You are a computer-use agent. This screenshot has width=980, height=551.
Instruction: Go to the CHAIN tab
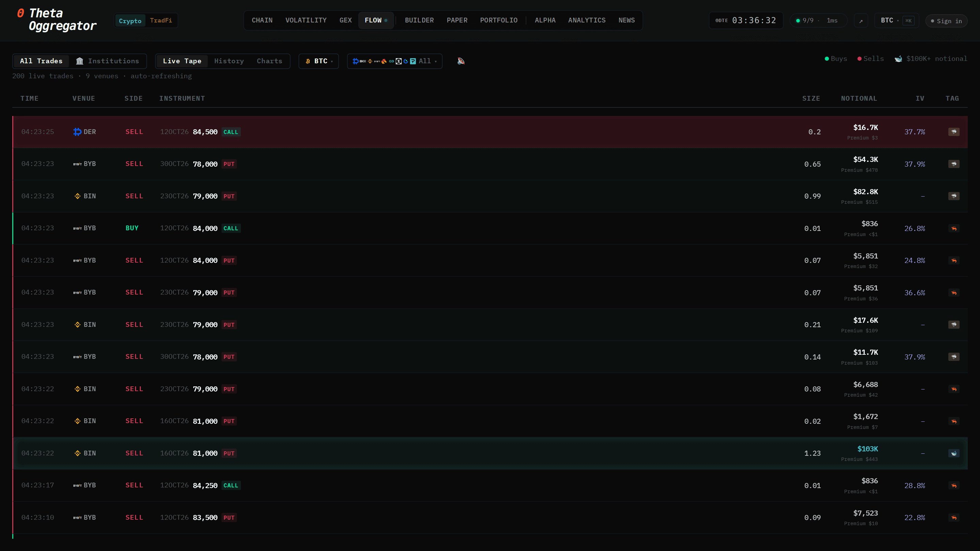point(262,20)
